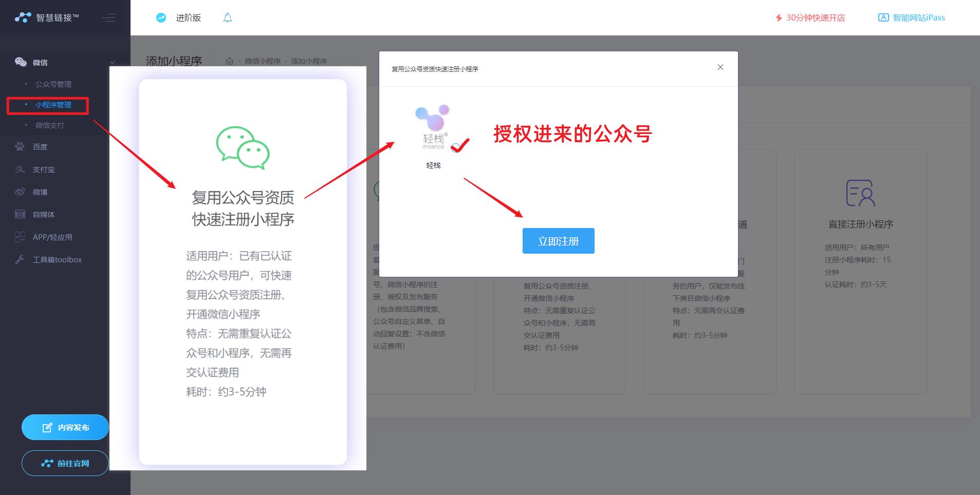This screenshot has width=980, height=495.
Task: Open the 智能网站iPass link
Action: pyautogui.click(x=919, y=18)
